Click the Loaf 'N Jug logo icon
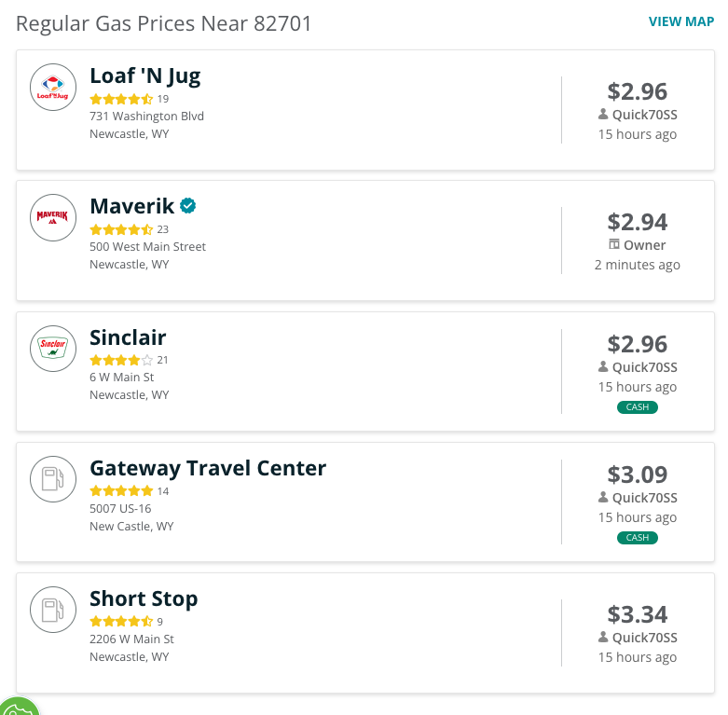The width and height of the screenshot is (728, 715). coord(53,88)
